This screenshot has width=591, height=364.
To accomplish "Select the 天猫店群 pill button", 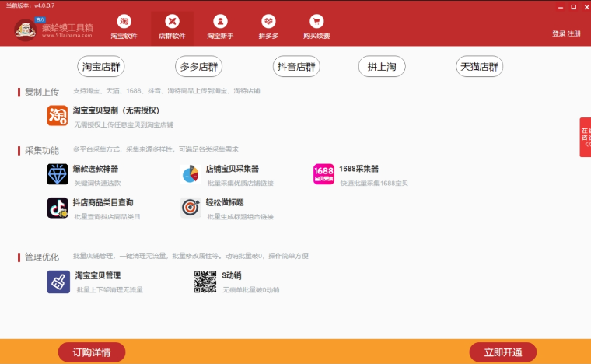I will [480, 67].
